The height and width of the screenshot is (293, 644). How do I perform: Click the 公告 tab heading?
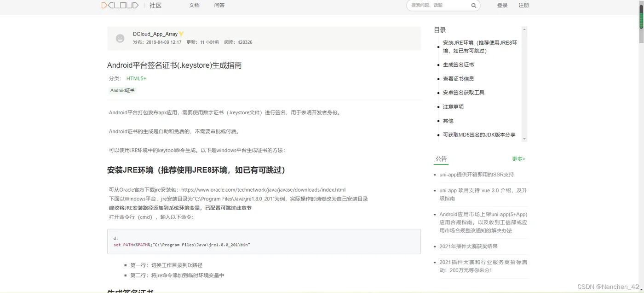441,159
